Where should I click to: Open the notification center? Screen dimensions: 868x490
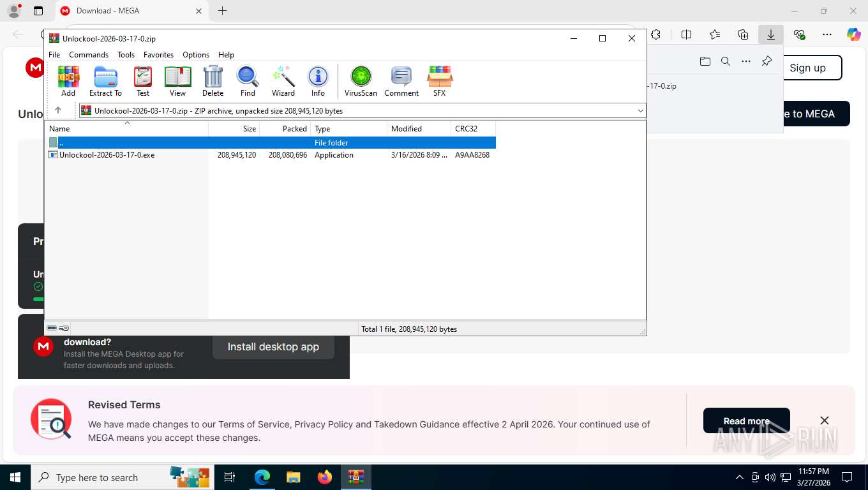pyautogui.click(x=847, y=477)
